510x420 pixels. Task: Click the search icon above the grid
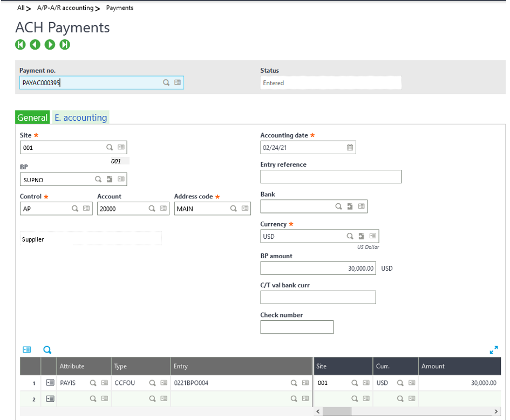click(x=47, y=350)
